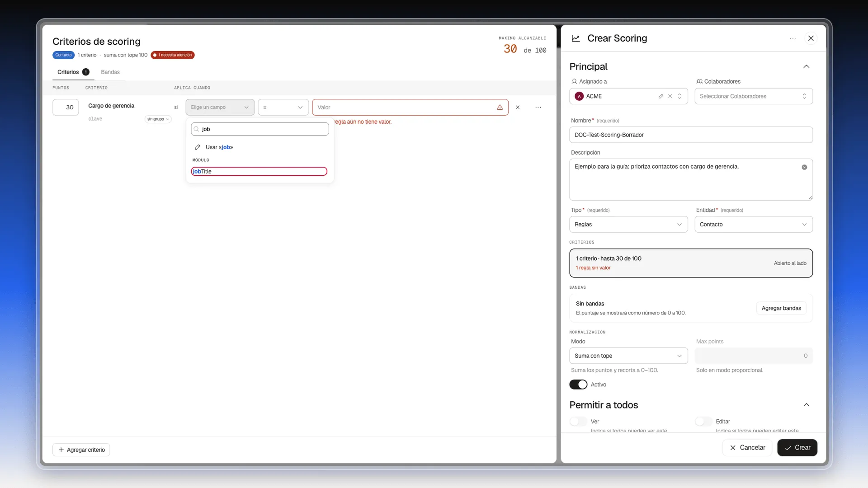This screenshot has height=488, width=868.
Task: Open the Elige un campo dropdown
Action: tap(220, 108)
